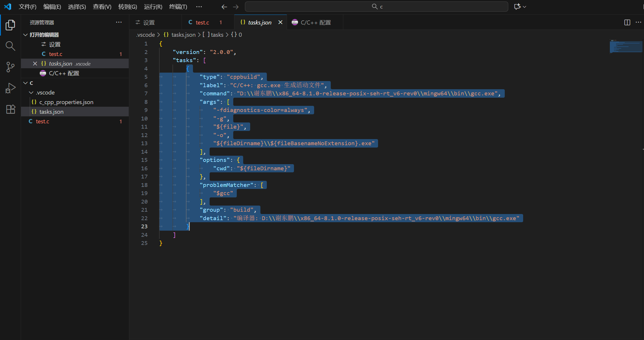Screen dimensions: 644x340
Task: Click the Go Forward arrow
Action: (236, 7)
